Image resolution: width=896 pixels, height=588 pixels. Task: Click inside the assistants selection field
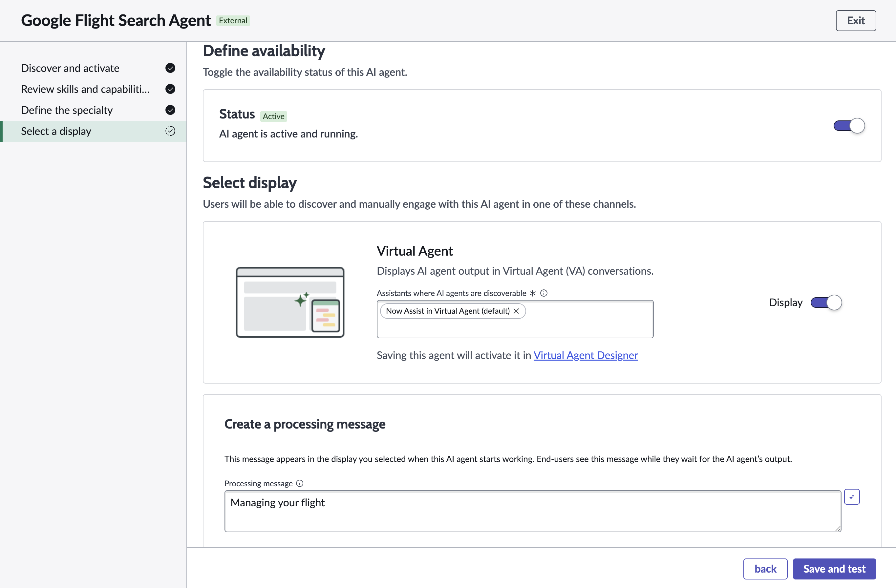[515, 319]
